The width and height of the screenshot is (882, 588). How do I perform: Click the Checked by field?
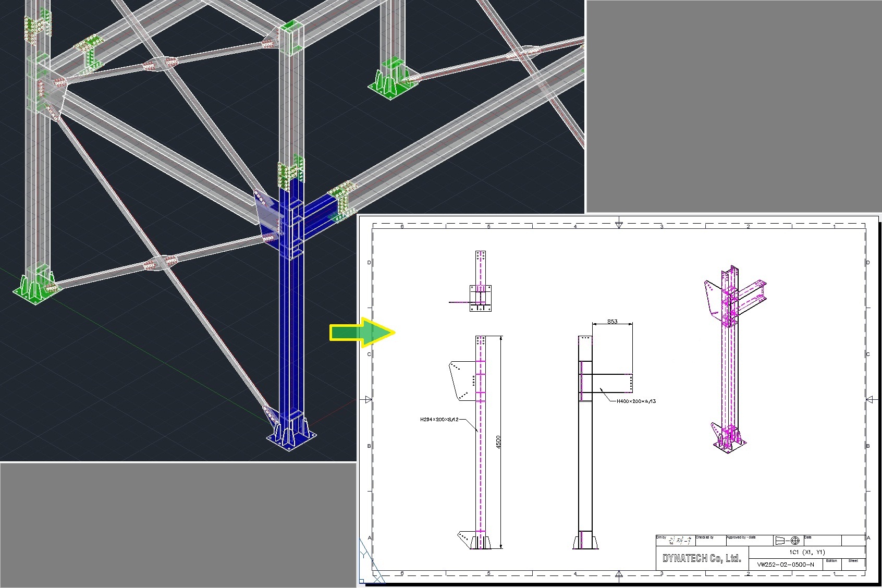point(710,541)
